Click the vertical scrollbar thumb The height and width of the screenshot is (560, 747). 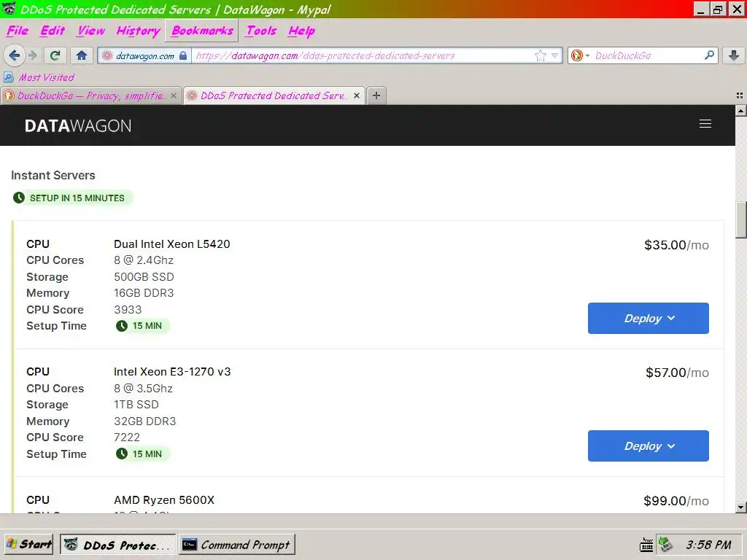coord(741,220)
